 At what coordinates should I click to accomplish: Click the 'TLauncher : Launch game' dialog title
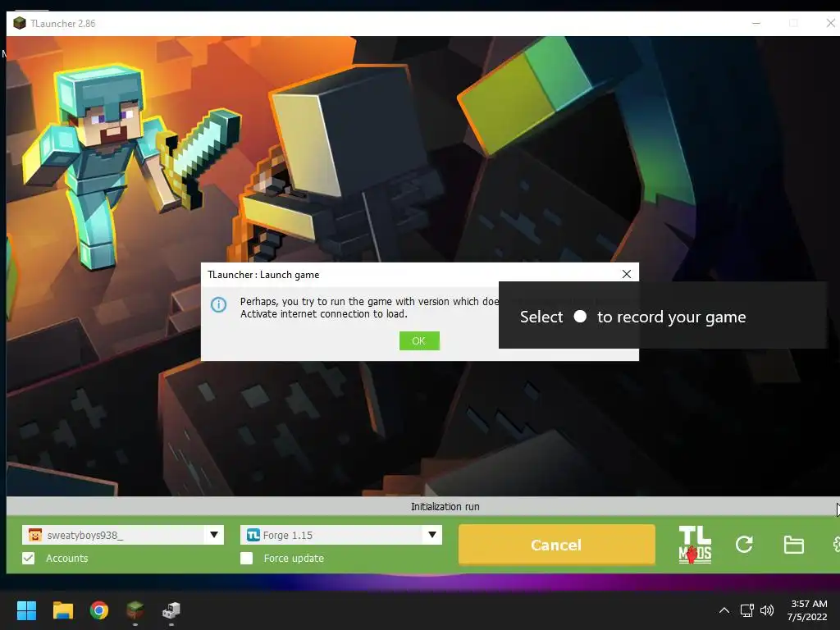263,275
